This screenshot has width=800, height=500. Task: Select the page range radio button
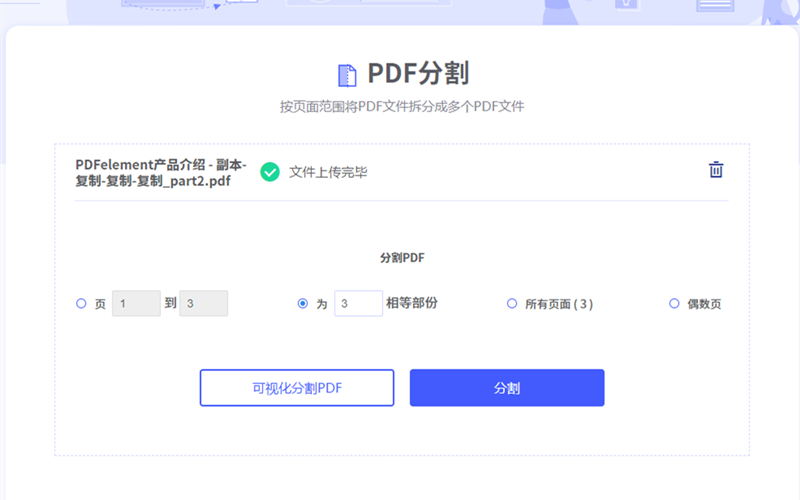[81, 304]
